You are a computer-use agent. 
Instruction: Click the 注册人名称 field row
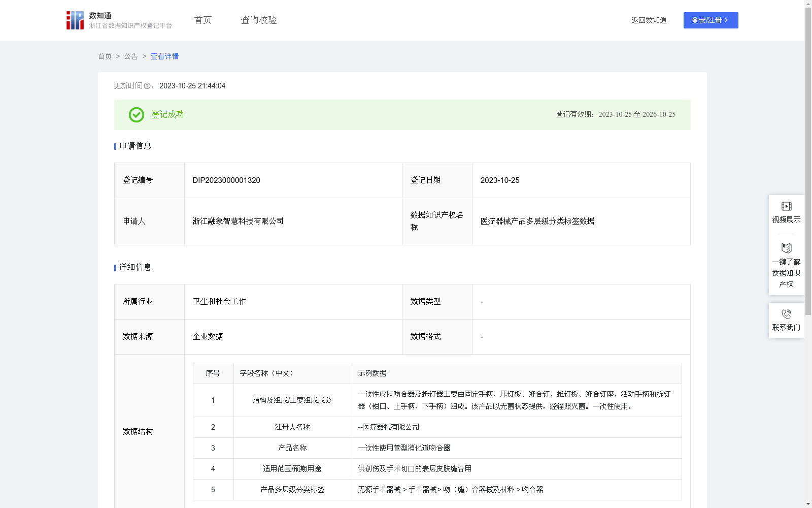point(437,427)
